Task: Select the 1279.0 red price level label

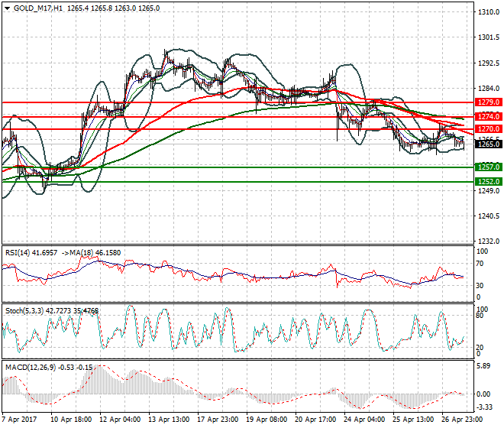Action: click(489, 102)
